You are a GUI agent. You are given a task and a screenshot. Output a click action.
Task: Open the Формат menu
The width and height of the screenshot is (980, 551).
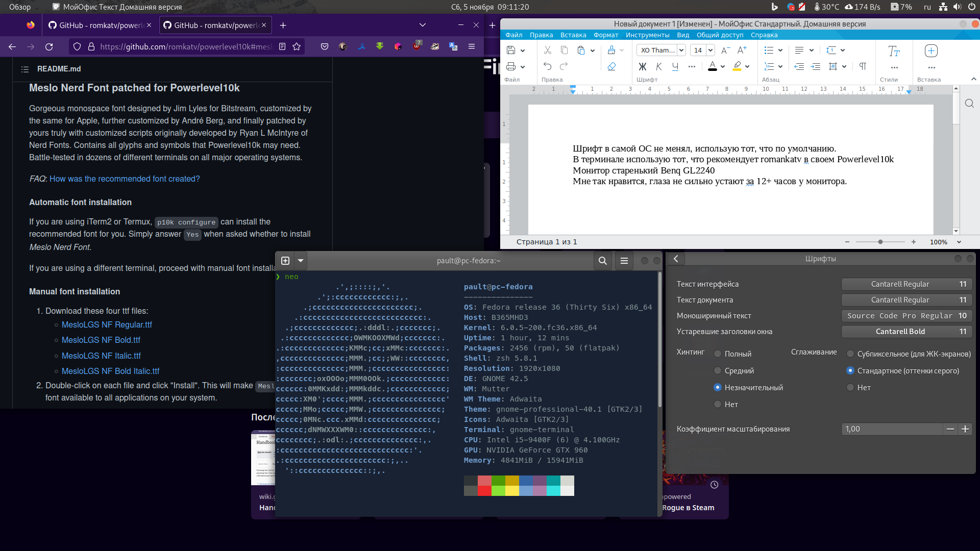click(x=606, y=35)
